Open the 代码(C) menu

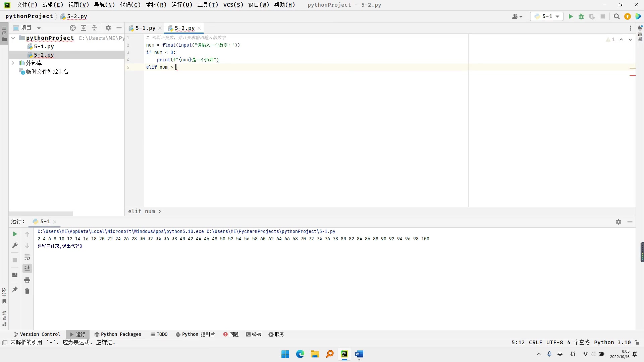[130, 5]
